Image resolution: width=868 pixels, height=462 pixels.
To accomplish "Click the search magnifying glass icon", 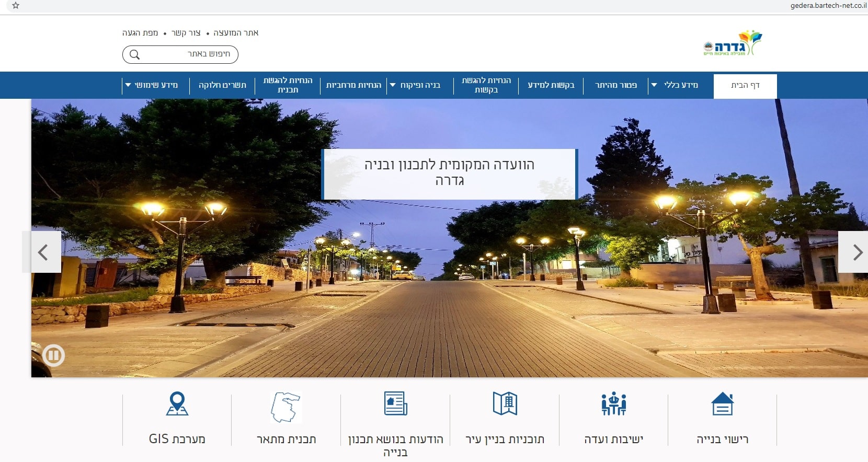I will [134, 54].
